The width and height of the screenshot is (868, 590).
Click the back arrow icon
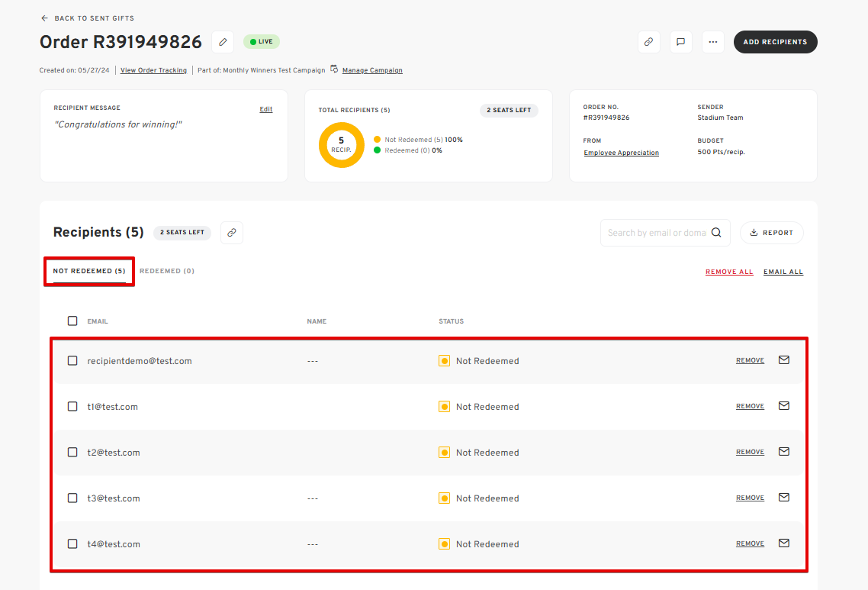click(44, 18)
